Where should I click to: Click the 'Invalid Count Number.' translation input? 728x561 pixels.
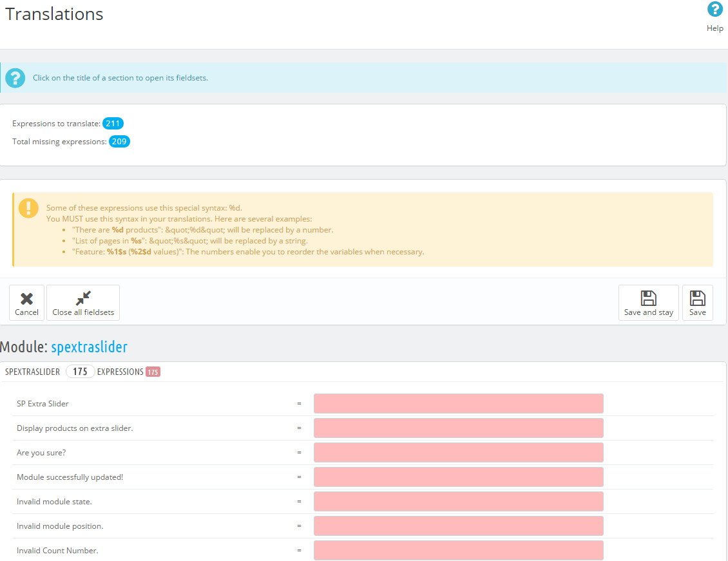click(x=458, y=551)
